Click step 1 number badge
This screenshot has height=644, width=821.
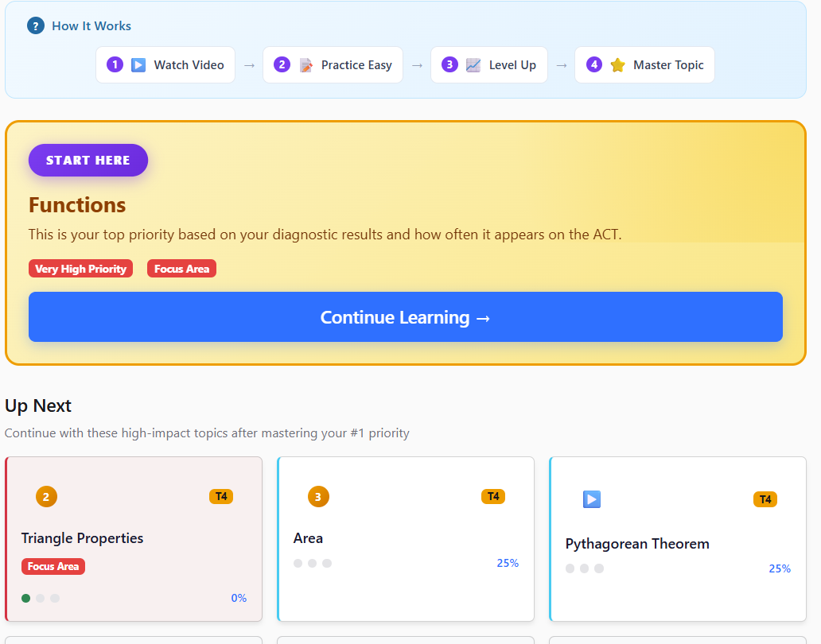[x=115, y=64]
